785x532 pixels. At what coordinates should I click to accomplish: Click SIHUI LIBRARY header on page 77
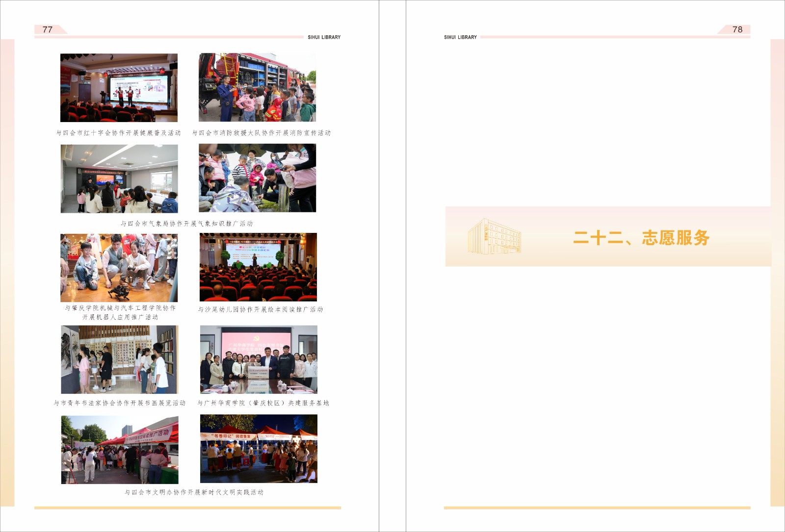(324, 37)
